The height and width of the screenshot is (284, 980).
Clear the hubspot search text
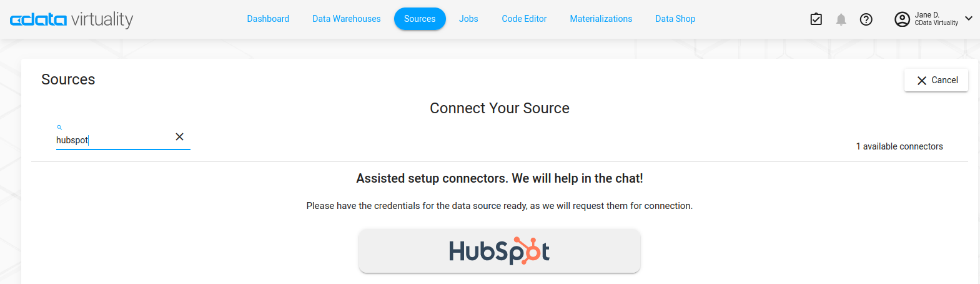coord(179,137)
